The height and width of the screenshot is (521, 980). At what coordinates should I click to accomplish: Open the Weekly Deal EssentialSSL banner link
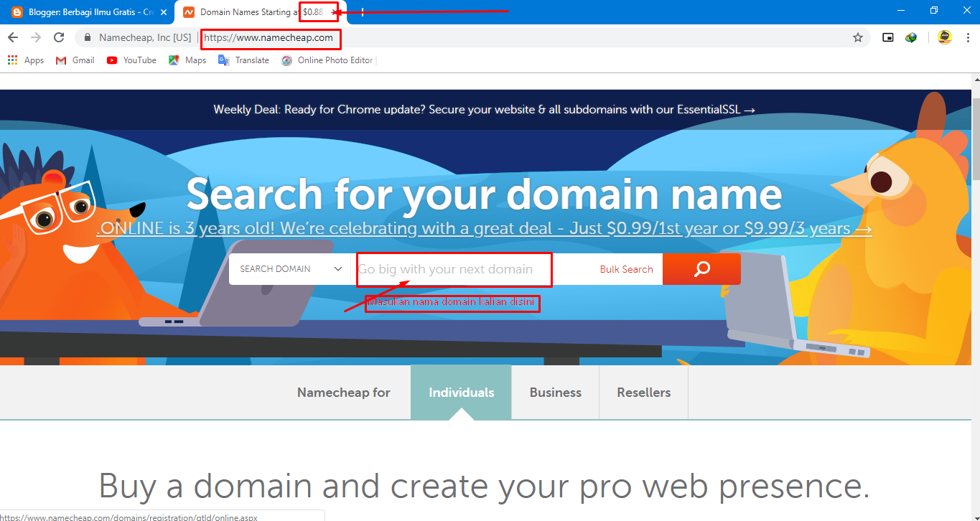[x=484, y=110]
